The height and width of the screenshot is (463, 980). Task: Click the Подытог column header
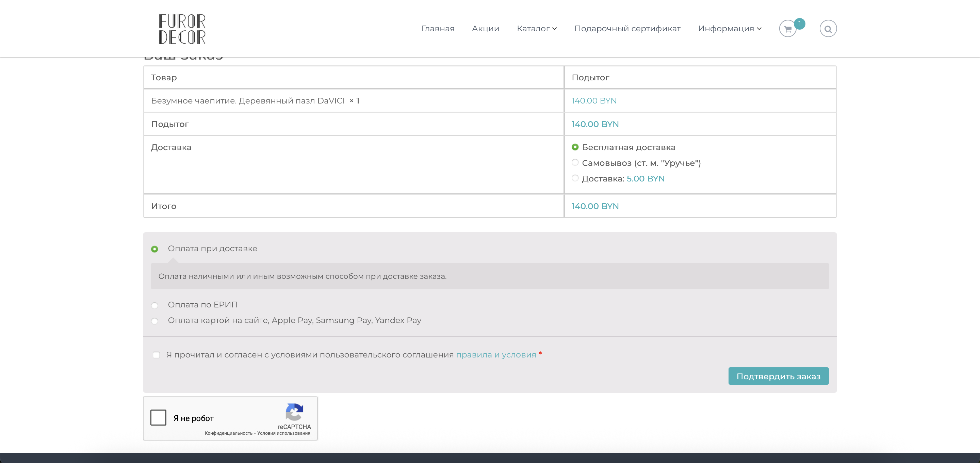[590, 77]
